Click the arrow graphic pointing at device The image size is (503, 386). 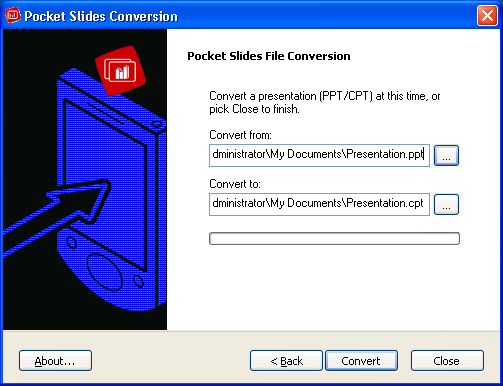pos(55,213)
